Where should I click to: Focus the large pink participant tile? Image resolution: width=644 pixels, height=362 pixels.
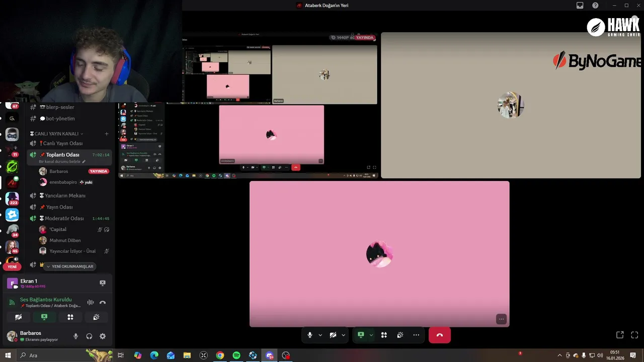tap(379, 254)
